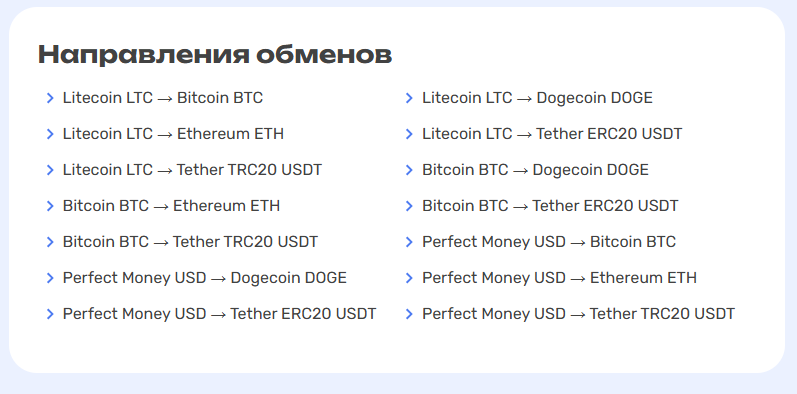797x394 pixels.
Task: Click chevron icon beside Bitcoin BTC → Ethereum ETH
Action: [50, 206]
